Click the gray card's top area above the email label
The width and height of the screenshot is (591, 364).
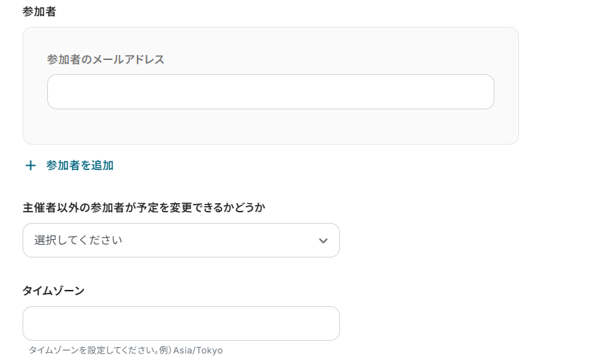point(270,38)
